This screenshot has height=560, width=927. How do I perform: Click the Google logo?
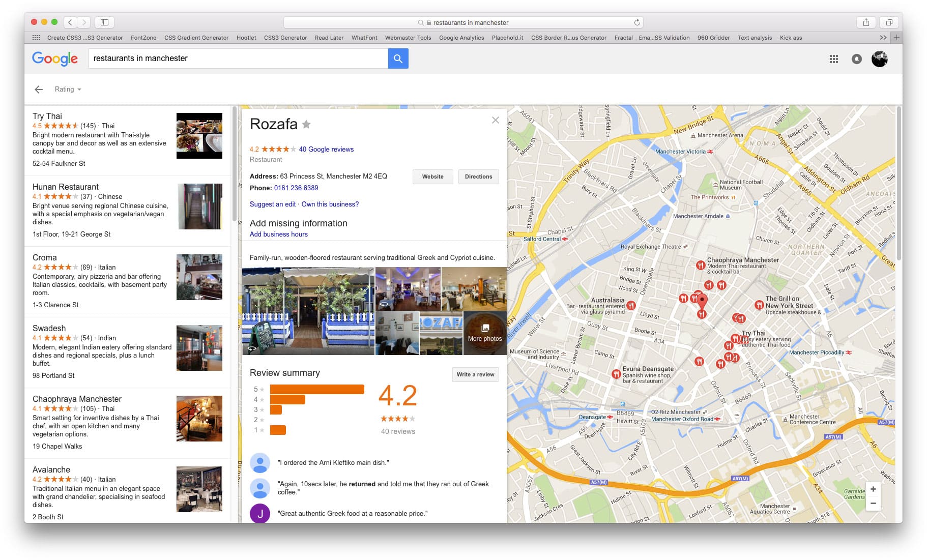point(55,58)
